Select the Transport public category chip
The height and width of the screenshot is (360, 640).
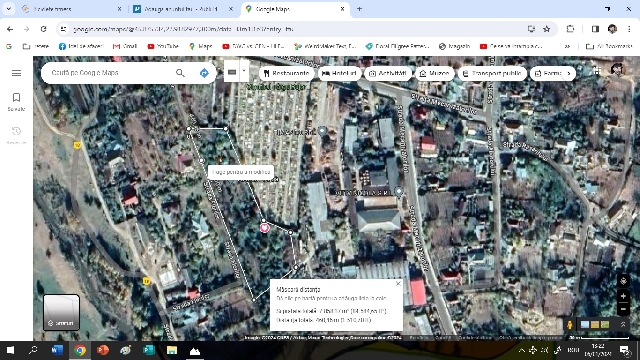tap(492, 73)
